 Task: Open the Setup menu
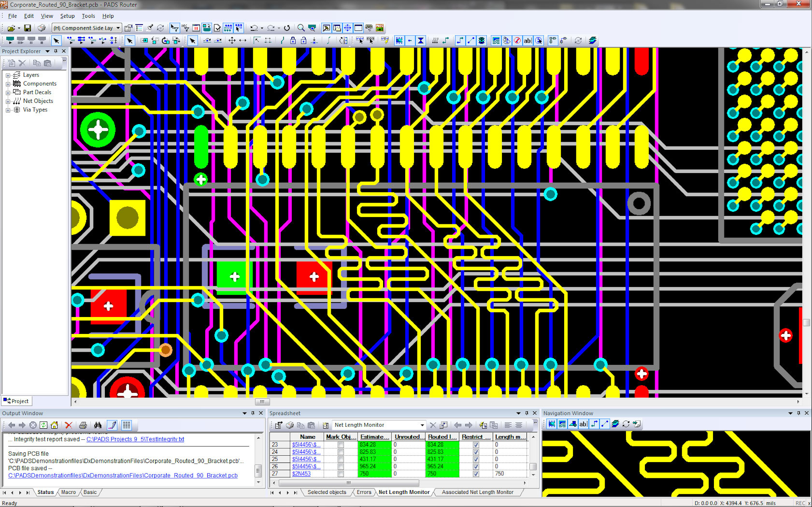pyautogui.click(x=67, y=16)
